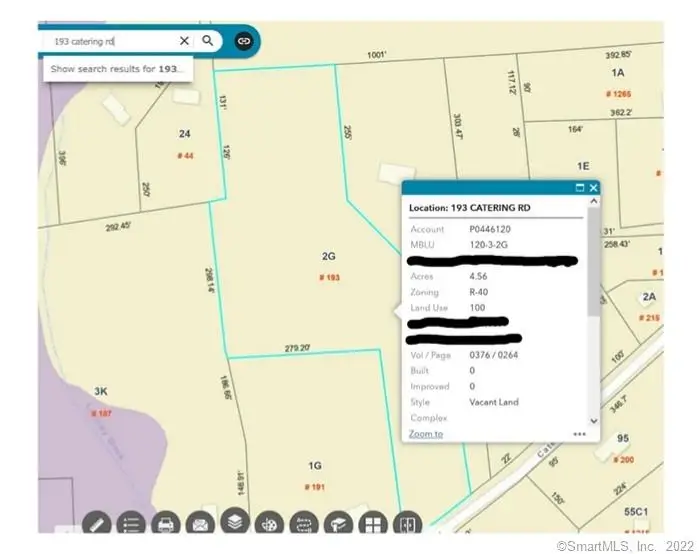The height and width of the screenshot is (554, 699).
Task: Maximize the parcel info popup
Action: point(580,188)
